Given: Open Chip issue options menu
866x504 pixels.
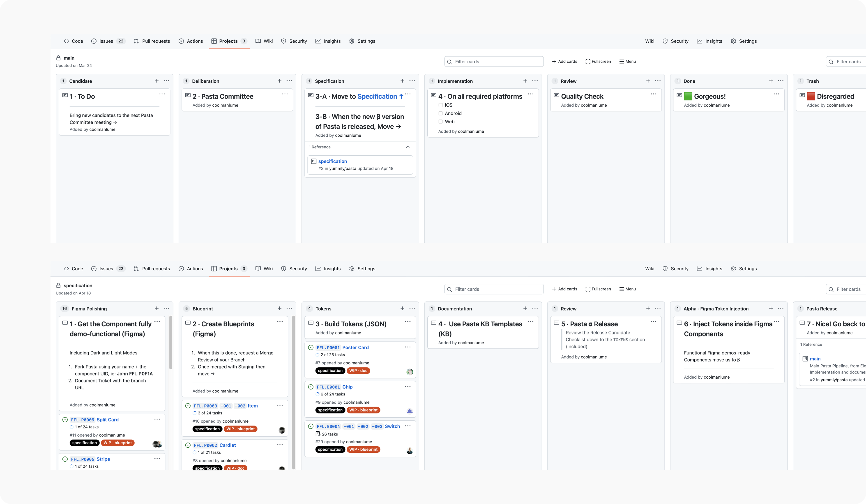Looking at the screenshot, I should (x=408, y=387).
